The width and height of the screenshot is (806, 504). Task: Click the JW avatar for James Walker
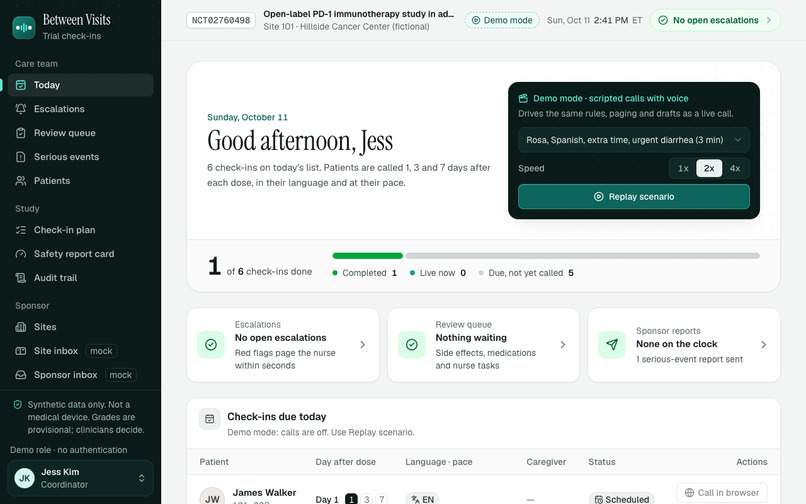pos(212,496)
